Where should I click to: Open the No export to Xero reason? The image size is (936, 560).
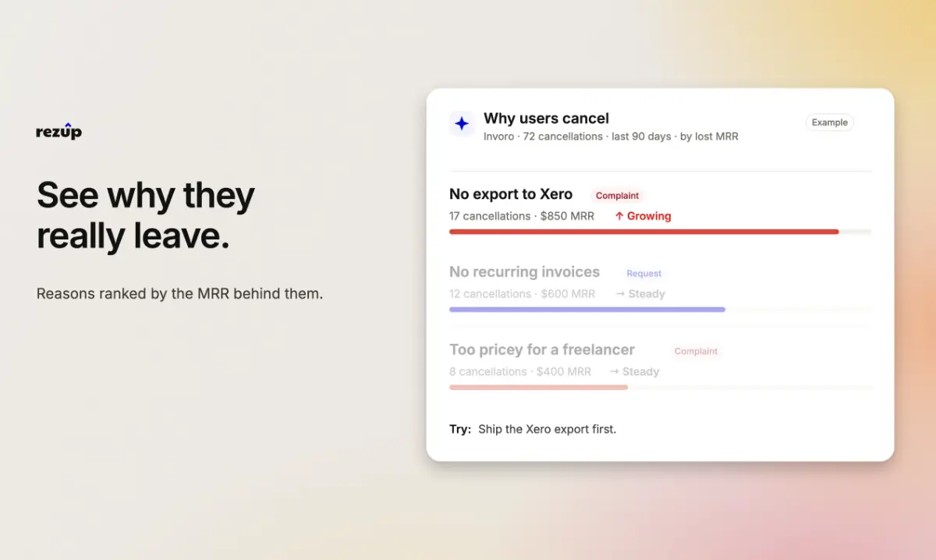511,194
